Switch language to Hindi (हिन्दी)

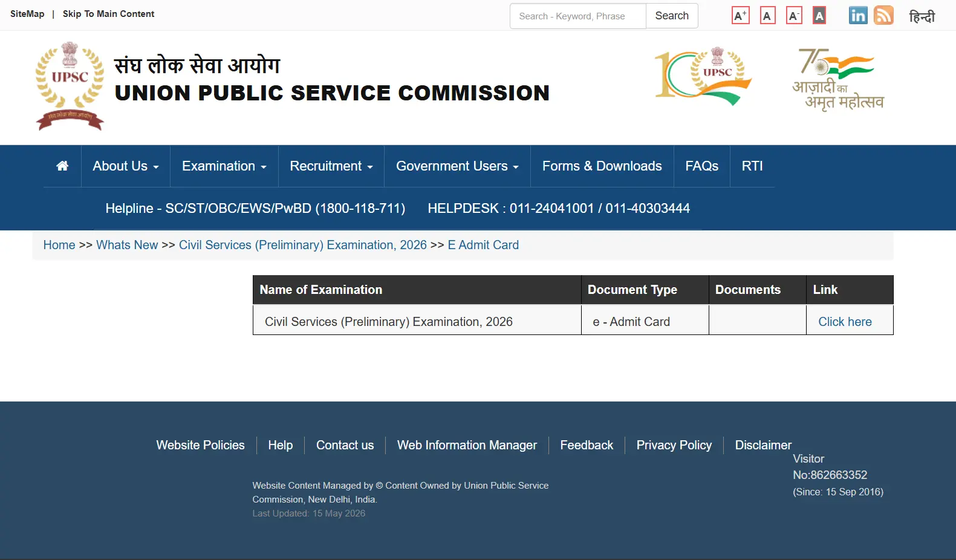point(922,16)
